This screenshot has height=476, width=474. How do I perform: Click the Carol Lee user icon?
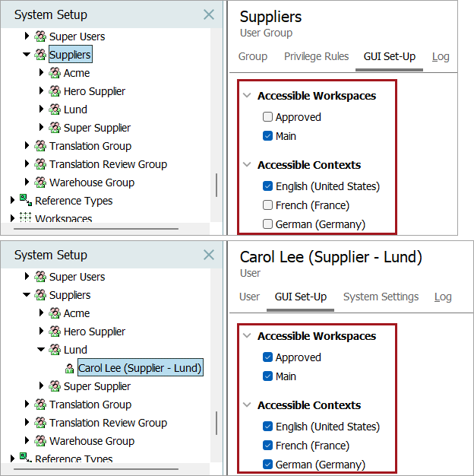[70, 369]
